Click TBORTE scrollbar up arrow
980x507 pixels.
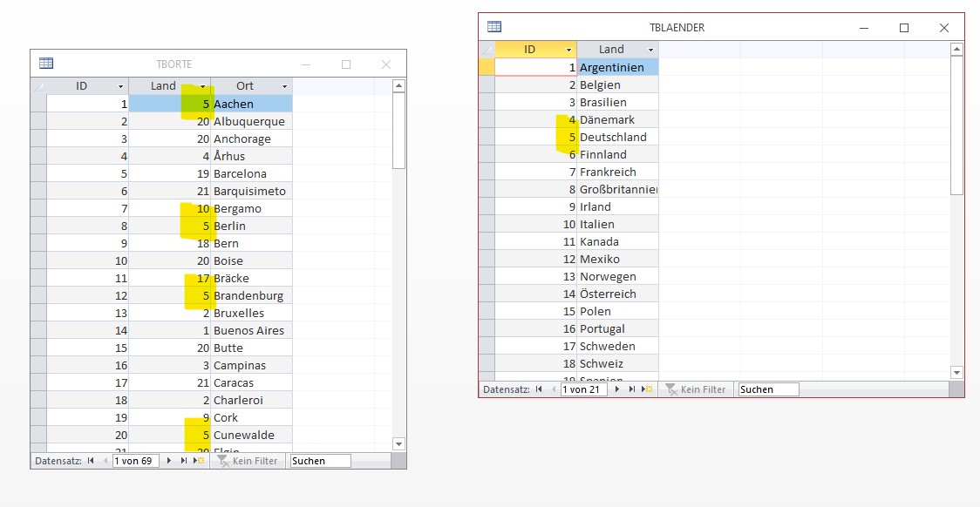[398, 85]
